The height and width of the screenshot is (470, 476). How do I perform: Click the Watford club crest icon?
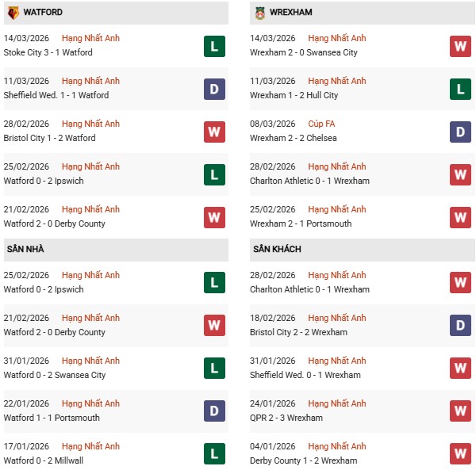[x=13, y=13]
